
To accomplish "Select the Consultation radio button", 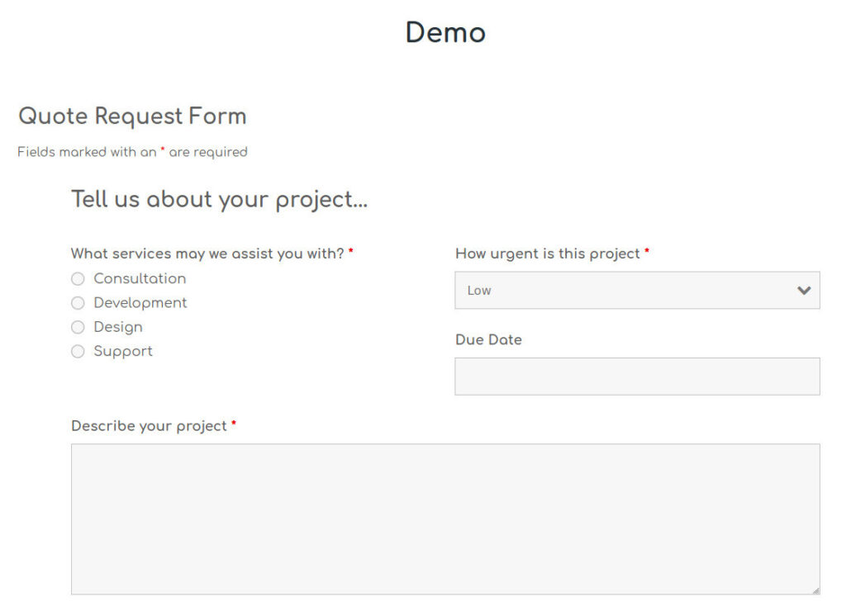I will pos(78,279).
